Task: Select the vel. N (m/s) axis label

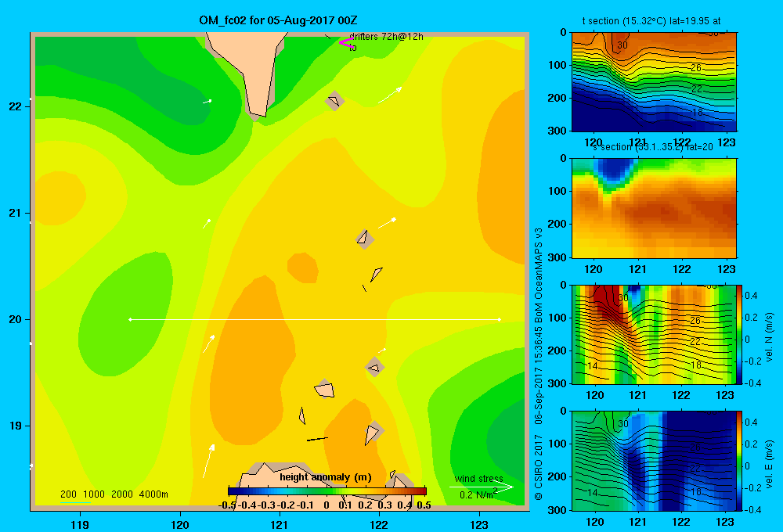Action: [x=769, y=337]
